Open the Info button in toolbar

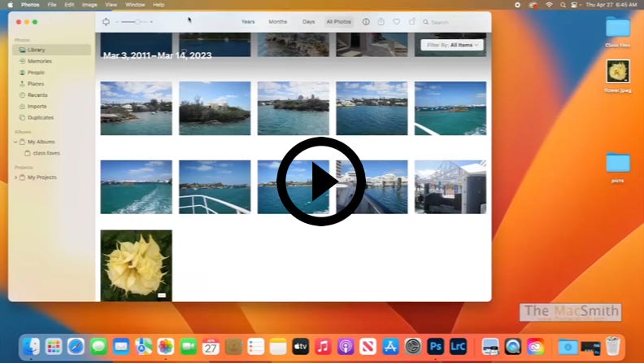(x=366, y=22)
